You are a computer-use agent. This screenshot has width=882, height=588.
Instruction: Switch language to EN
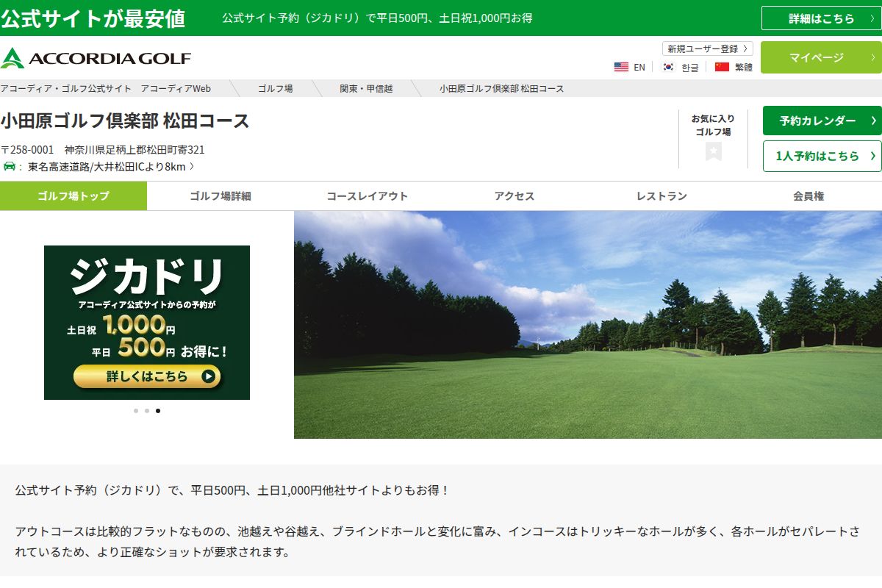tap(639, 67)
